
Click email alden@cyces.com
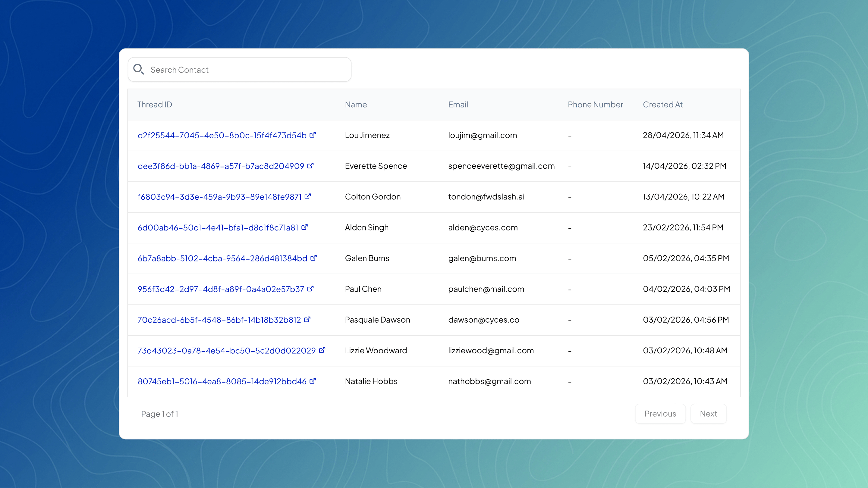(x=483, y=228)
